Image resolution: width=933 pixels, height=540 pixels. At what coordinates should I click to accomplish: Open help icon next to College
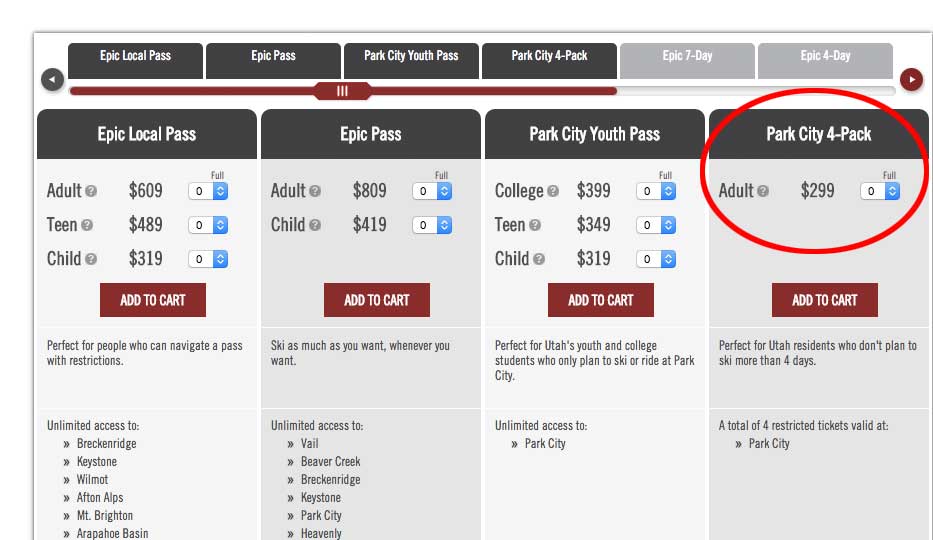pos(553,191)
